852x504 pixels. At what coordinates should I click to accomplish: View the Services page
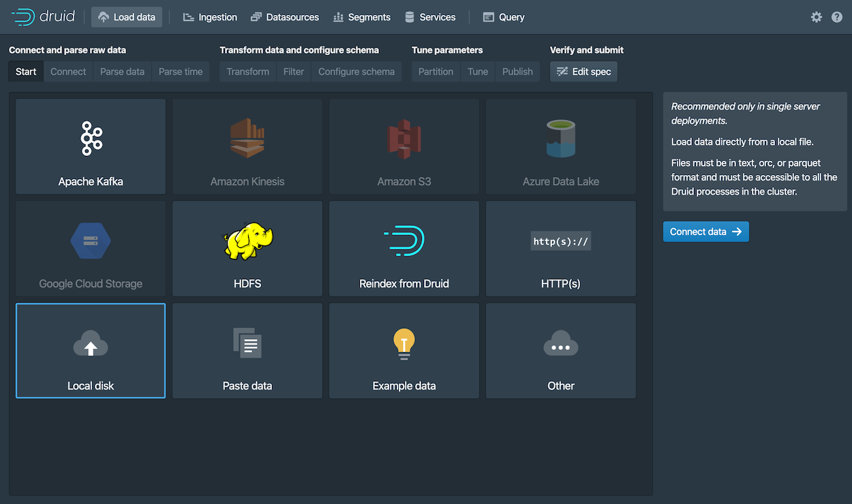click(430, 16)
